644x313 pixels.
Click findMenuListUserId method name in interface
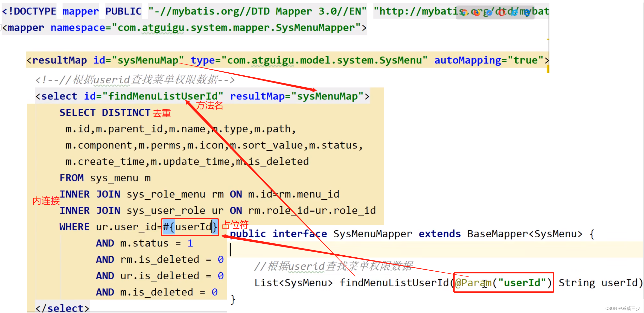[x=394, y=283]
